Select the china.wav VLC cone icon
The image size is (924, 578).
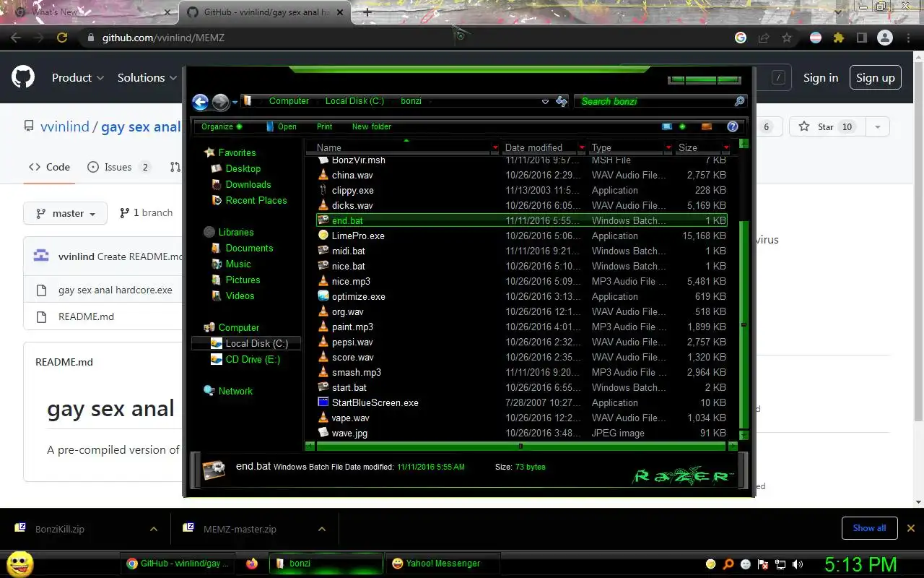(x=323, y=175)
